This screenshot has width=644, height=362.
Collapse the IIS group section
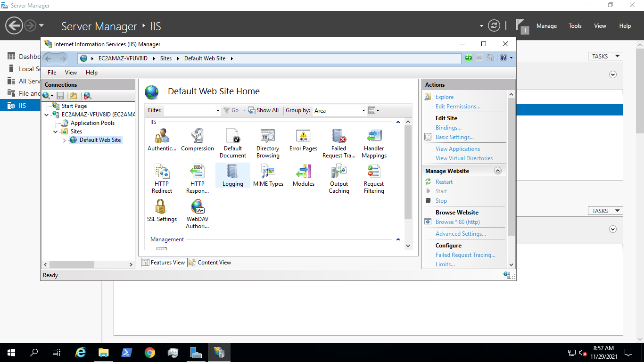coord(398,122)
